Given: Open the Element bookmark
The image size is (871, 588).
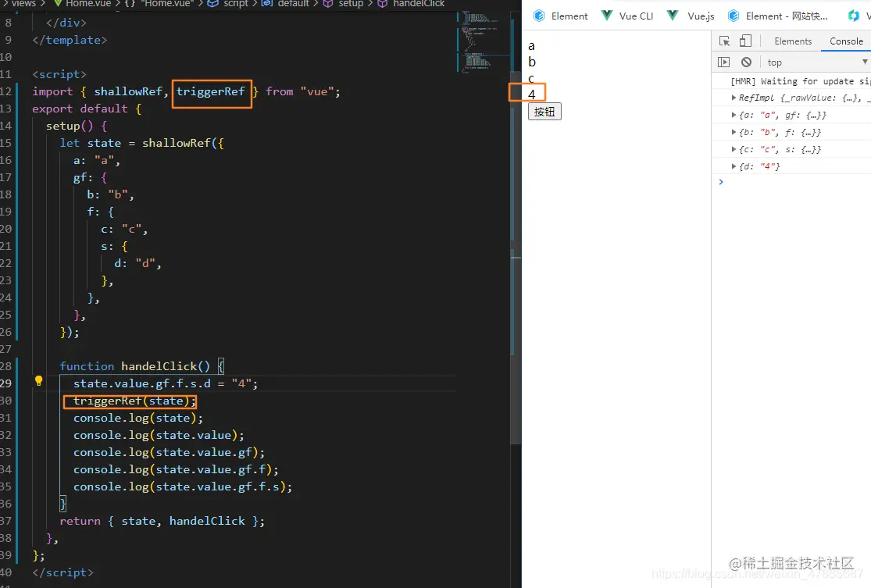Looking at the screenshot, I should pyautogui.click(x=560, y=16).
